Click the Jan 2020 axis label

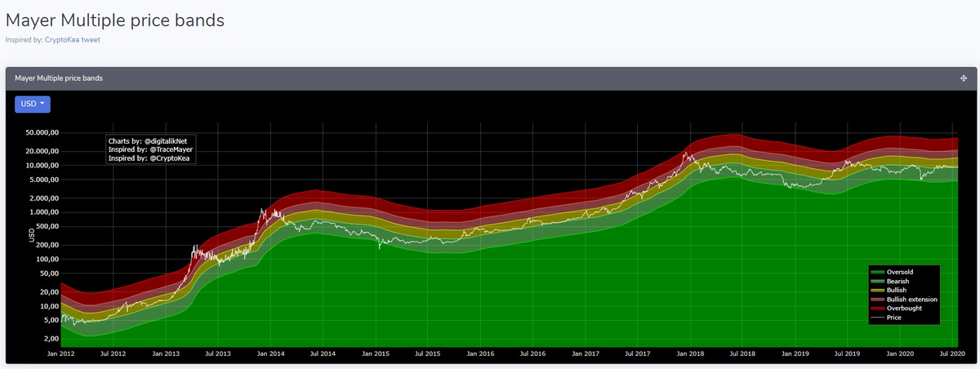point(900,353)
